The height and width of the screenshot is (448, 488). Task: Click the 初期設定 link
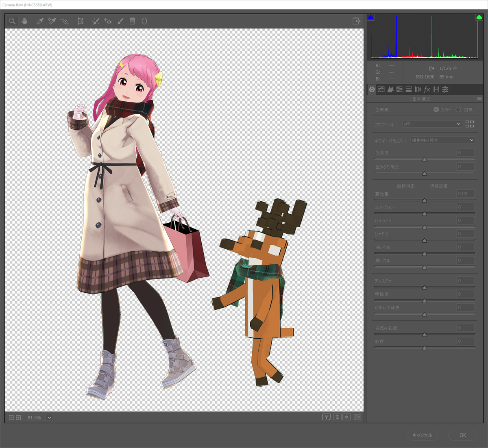pos(438,186)
